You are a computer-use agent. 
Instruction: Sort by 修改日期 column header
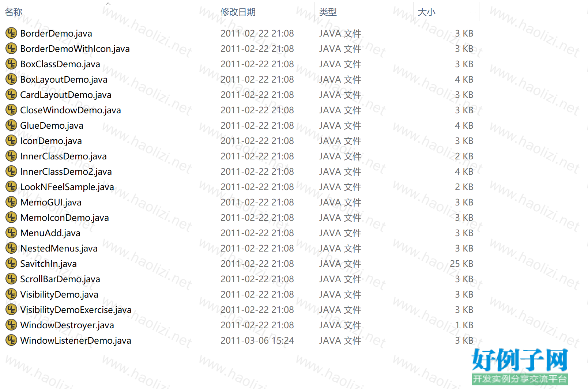(x=238, y=12)
